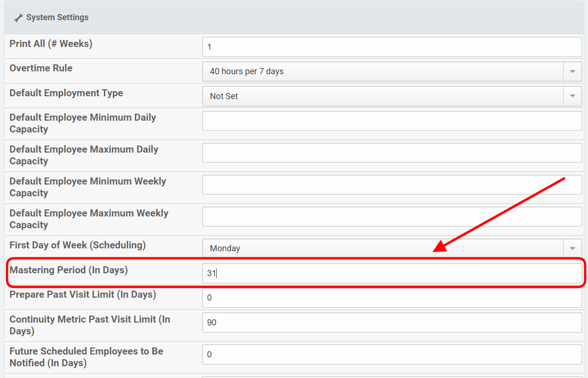Image resolution: width=588 pixels, height=378 pixels.
Task: Click the Overtime Rule label
Action: pos(41,68)
